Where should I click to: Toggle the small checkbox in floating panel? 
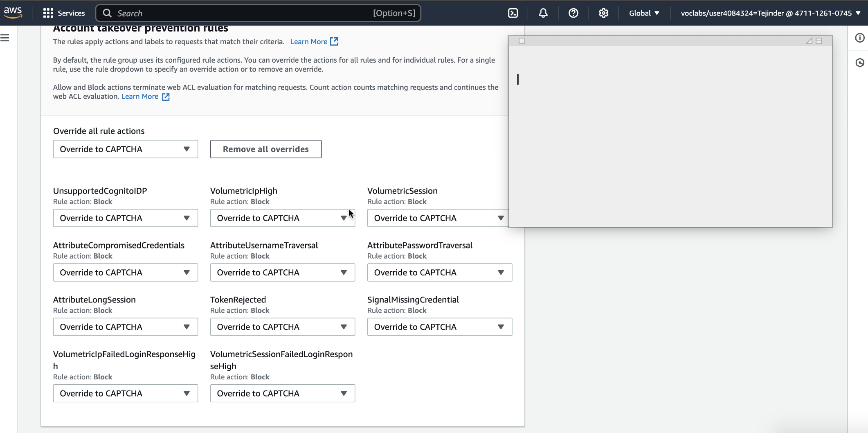[x=522, y=41]
